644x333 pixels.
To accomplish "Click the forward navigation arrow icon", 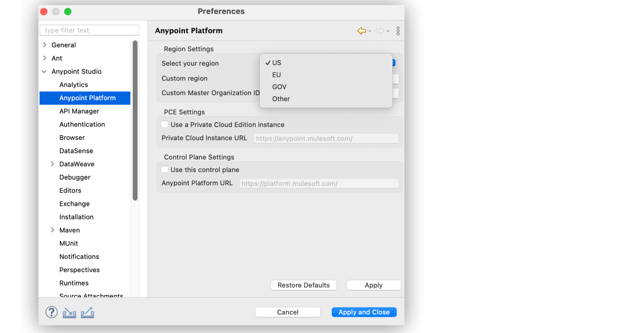I will 380,31.
